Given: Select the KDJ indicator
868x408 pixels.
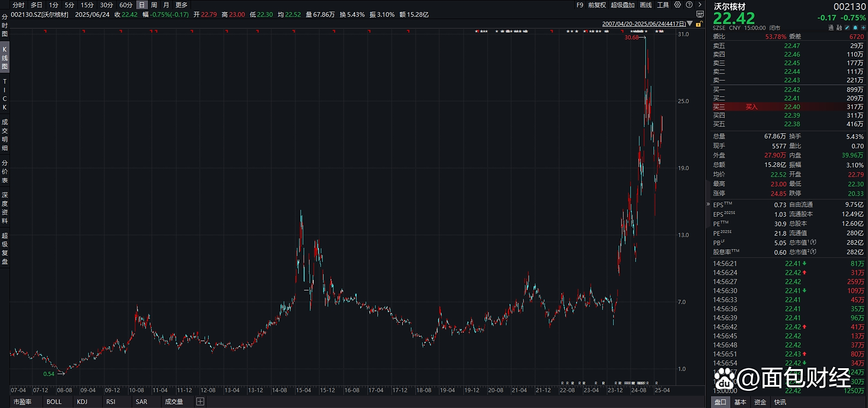Looking at the screenshot, I should (82, 402).
